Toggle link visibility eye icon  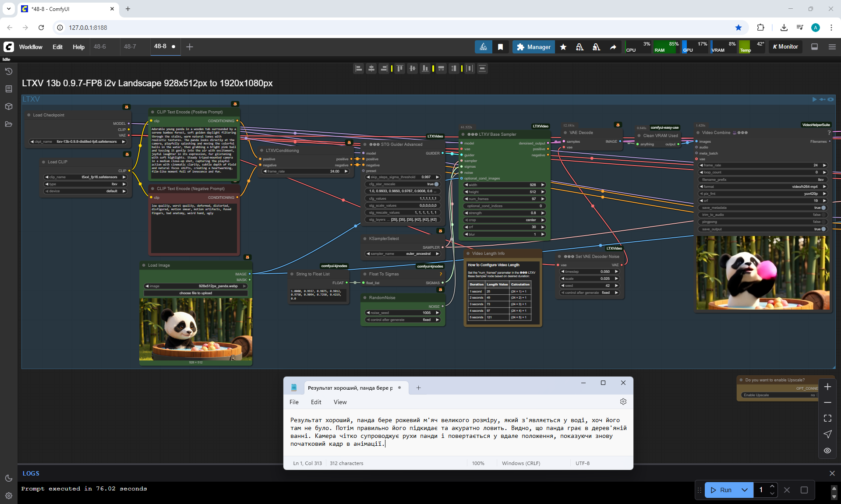pyautogui.click(x=827, y=451)
